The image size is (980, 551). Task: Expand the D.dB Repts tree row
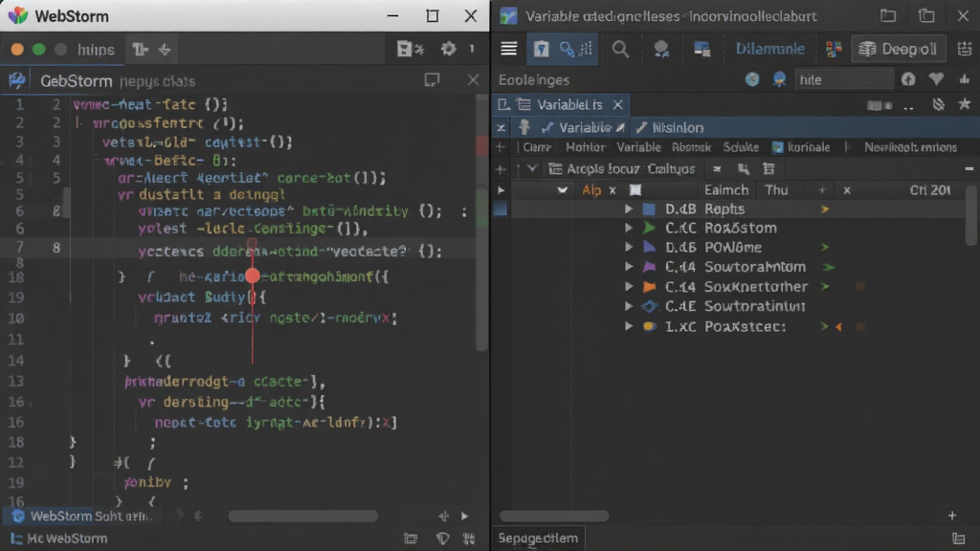tap(628, 209)
